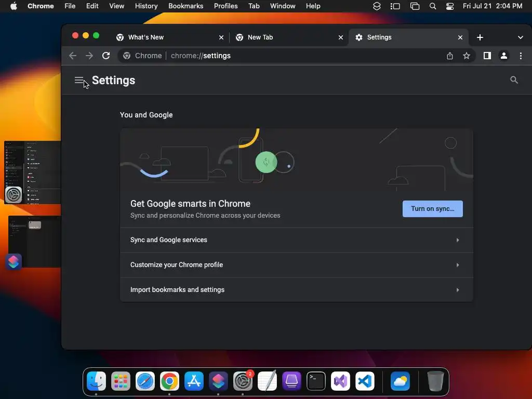Click the Spotlight search icon in menu bar
The width and height of the screenshot is (532, 399).
coord(433,6)
